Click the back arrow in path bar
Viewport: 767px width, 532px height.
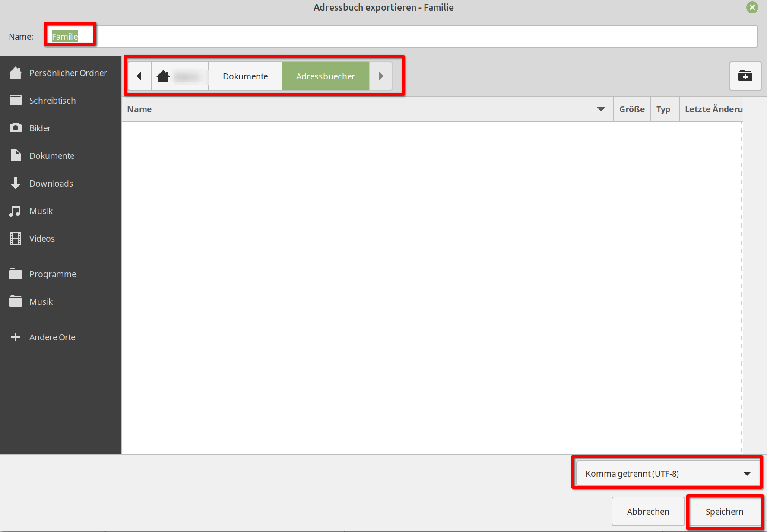click(139, 76)
